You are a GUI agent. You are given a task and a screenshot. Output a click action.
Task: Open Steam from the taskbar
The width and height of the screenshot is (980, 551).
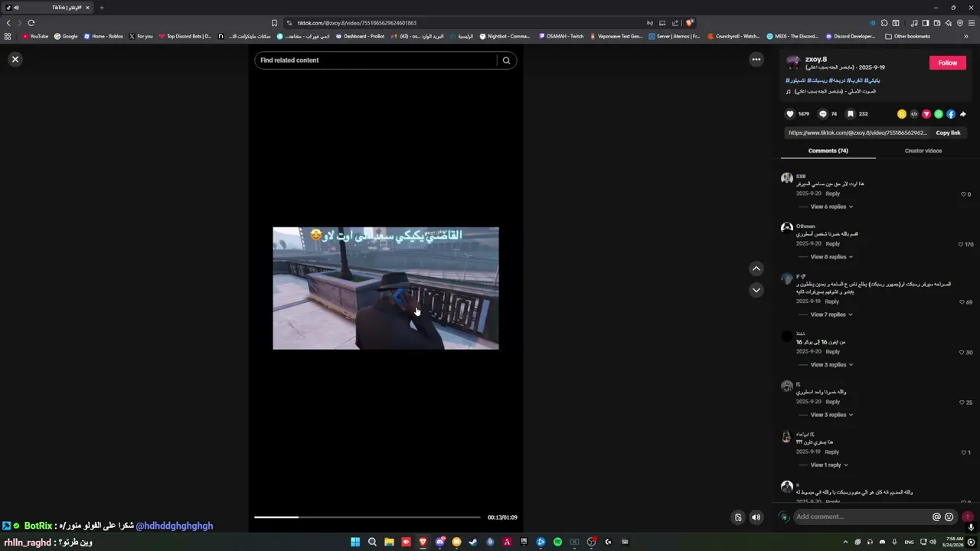473,542
